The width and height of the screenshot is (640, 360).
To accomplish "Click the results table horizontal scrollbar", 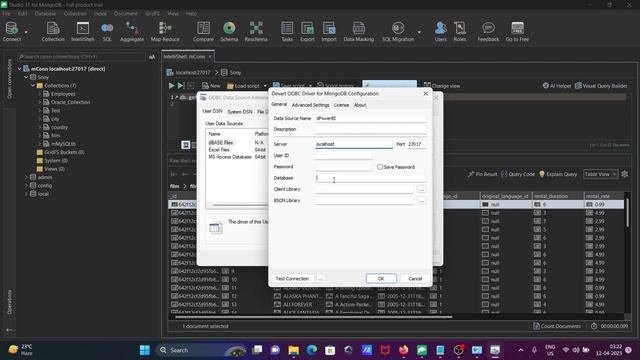I will click(x=313, y=316).
